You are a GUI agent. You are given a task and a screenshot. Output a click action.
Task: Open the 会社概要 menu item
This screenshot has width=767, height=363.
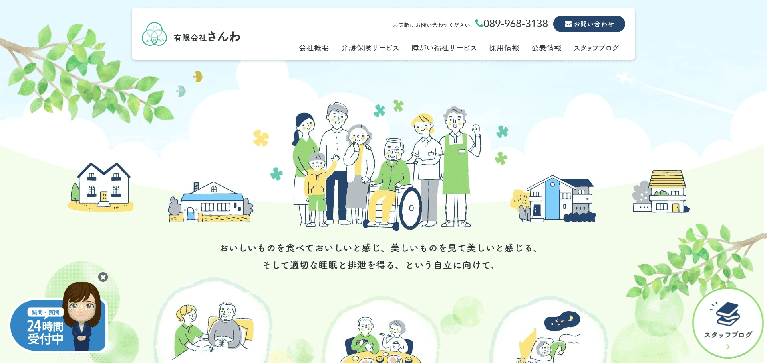tap(314, 48)
